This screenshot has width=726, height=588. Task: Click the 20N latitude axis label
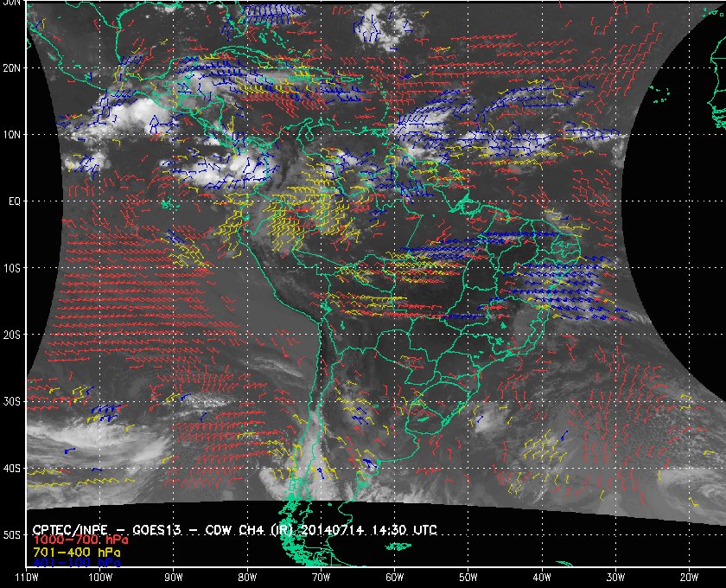click(12, 67)
